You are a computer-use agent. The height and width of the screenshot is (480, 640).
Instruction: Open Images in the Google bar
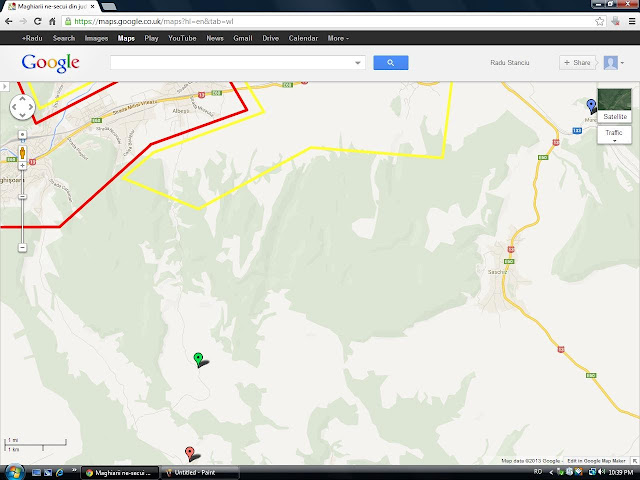coord(96,38)
